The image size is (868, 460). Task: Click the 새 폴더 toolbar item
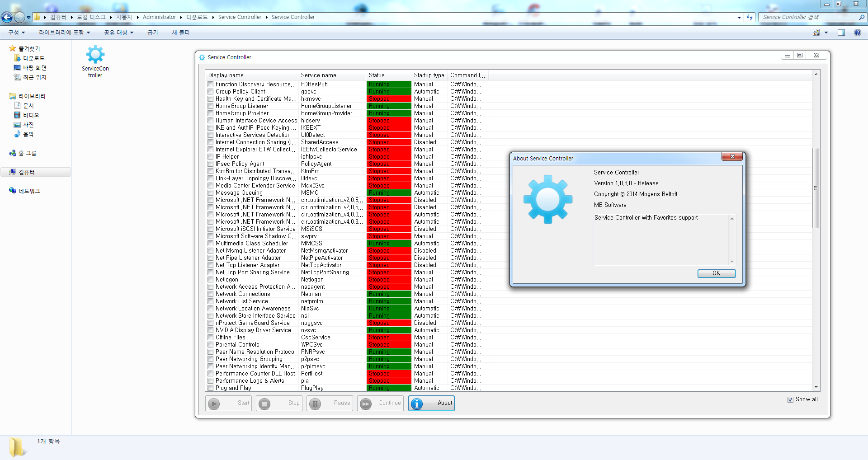tap(181, 33)
